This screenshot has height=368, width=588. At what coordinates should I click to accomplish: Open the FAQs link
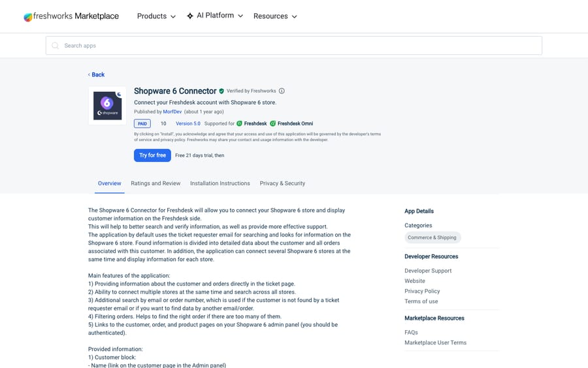click(x=411, y=332)
